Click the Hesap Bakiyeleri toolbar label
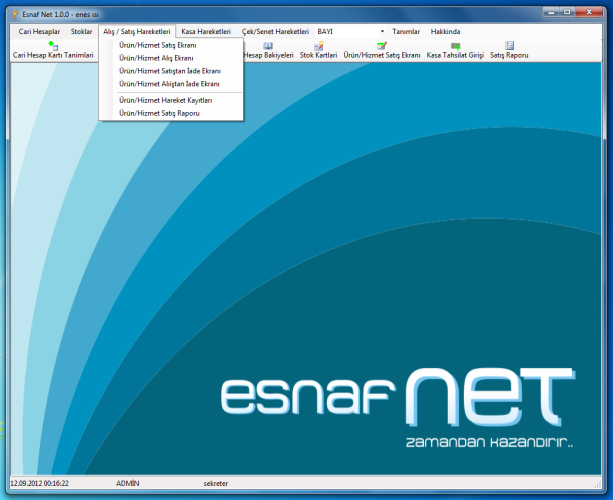 [x=268, y=56]
